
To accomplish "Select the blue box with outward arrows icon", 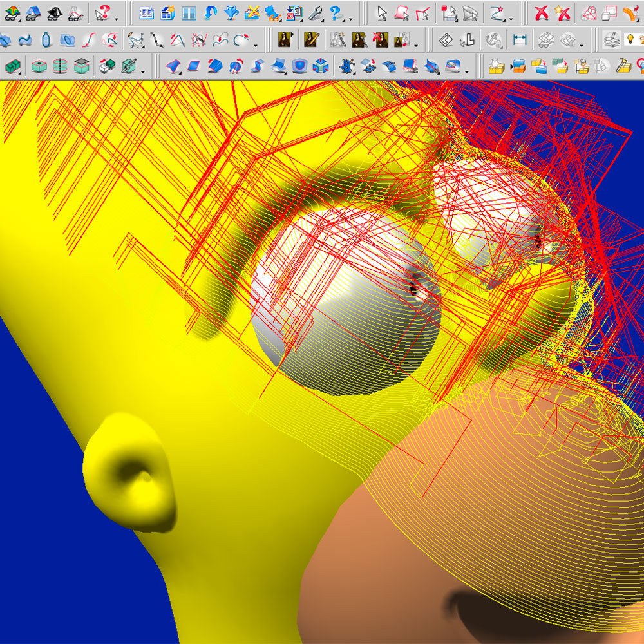I will pyautogui.click(x=321, y=66).
